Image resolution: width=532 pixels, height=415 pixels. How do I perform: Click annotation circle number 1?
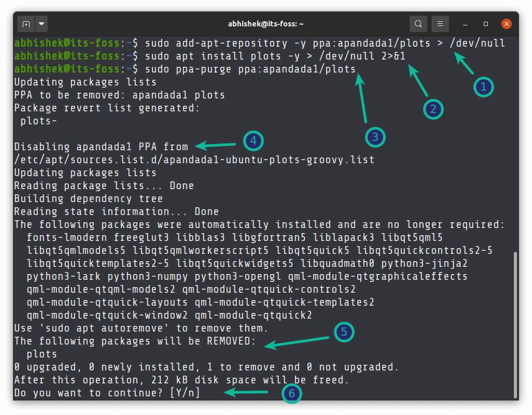point(483,87)
